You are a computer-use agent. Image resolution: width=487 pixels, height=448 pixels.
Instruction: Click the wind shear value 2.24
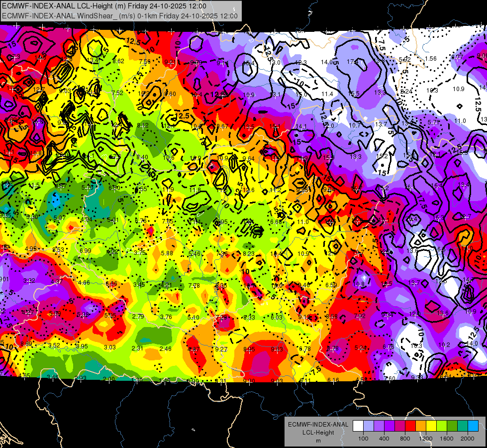click(406, 92)
